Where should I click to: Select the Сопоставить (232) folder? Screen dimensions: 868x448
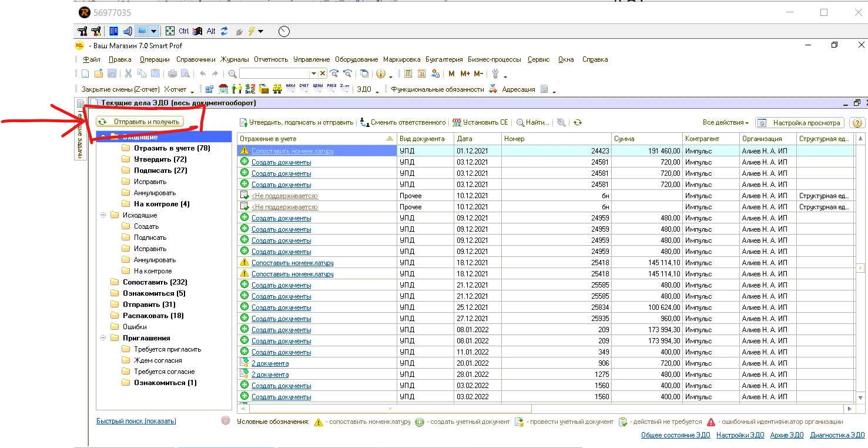pyautogui.click(x=155, y=282)
